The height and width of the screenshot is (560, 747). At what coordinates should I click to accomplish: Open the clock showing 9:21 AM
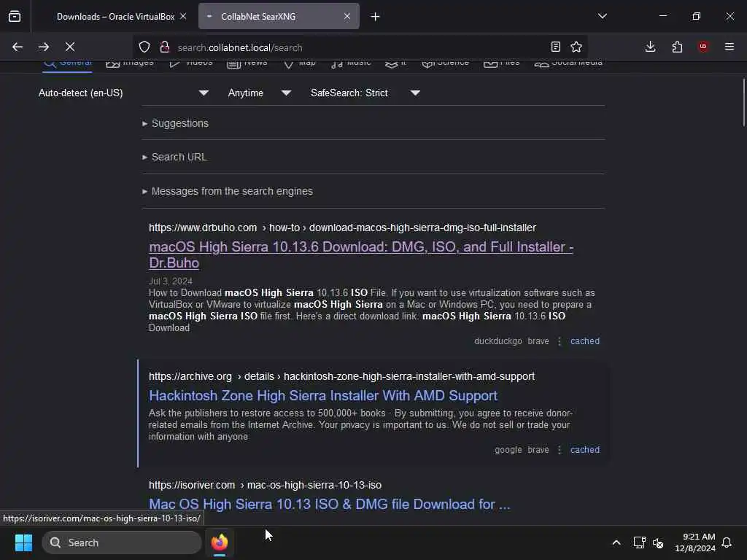point(695,542)
